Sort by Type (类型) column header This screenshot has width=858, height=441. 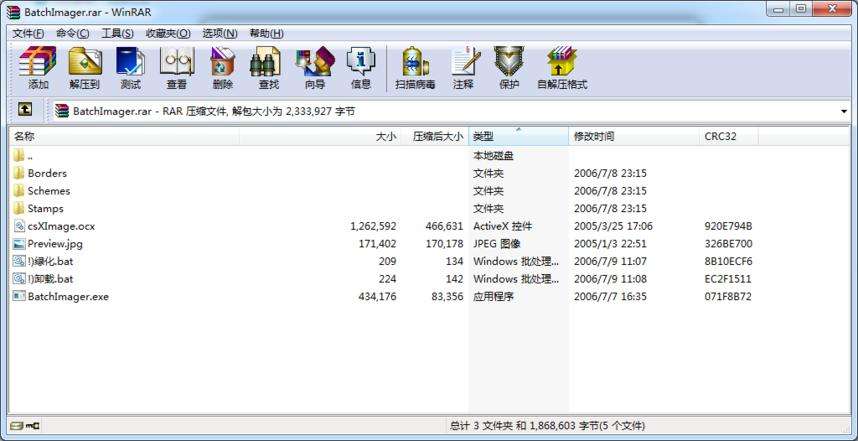519,136
